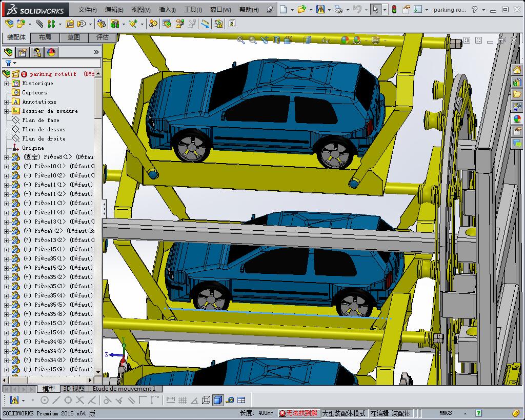The width and height of the screenshot is (525, 420).
Task: Open the File Explorer folder icon in task pane
Action: tap(517, 94)
